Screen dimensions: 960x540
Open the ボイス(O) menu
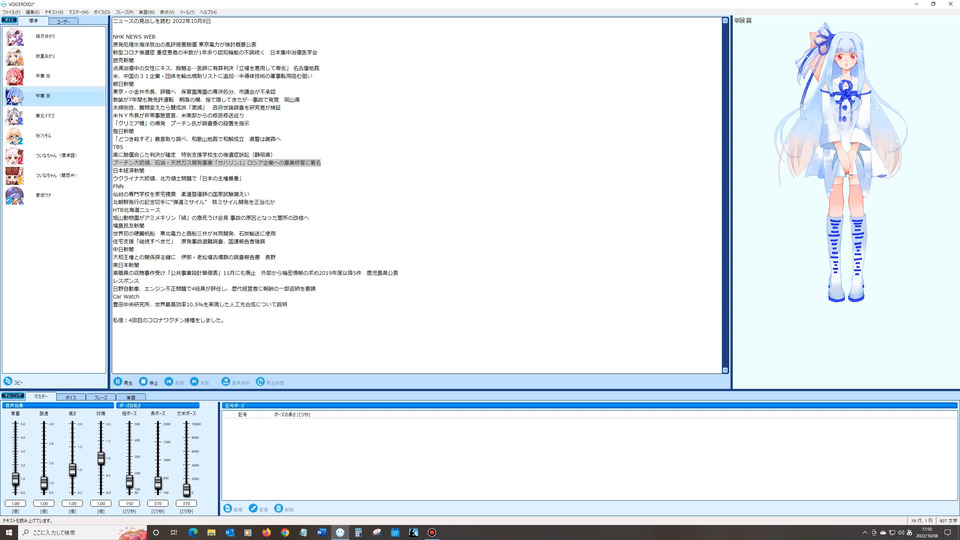[102, 12]
